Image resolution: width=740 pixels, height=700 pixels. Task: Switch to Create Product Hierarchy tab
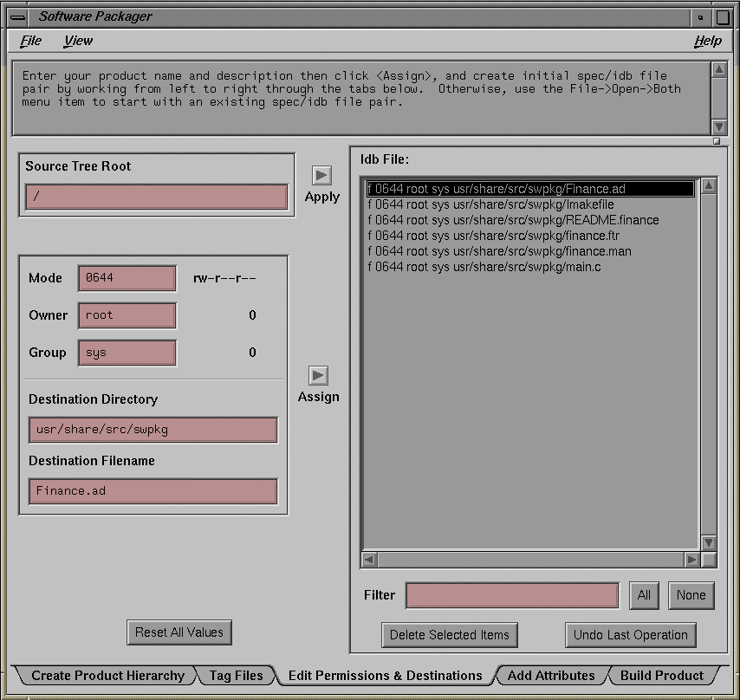pos(107,676)
